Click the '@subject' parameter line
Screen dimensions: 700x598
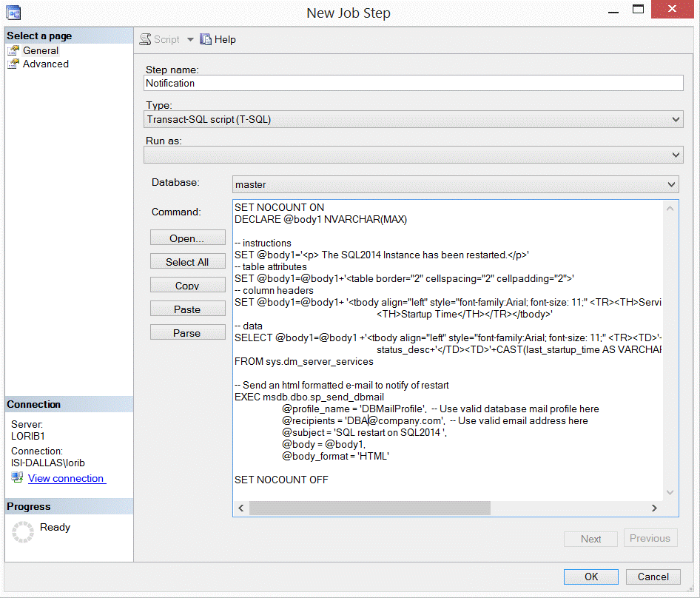click(x=364, y=432)
